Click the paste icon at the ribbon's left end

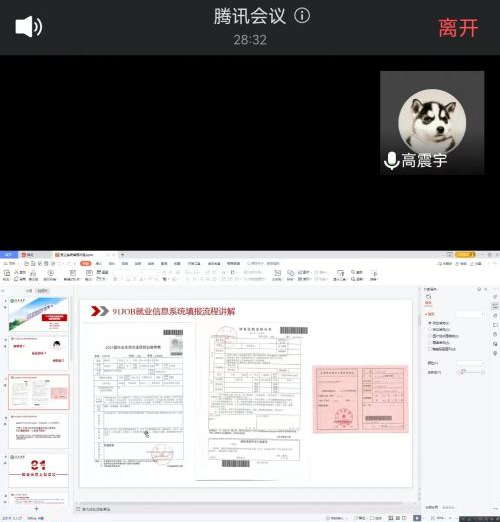7,275
